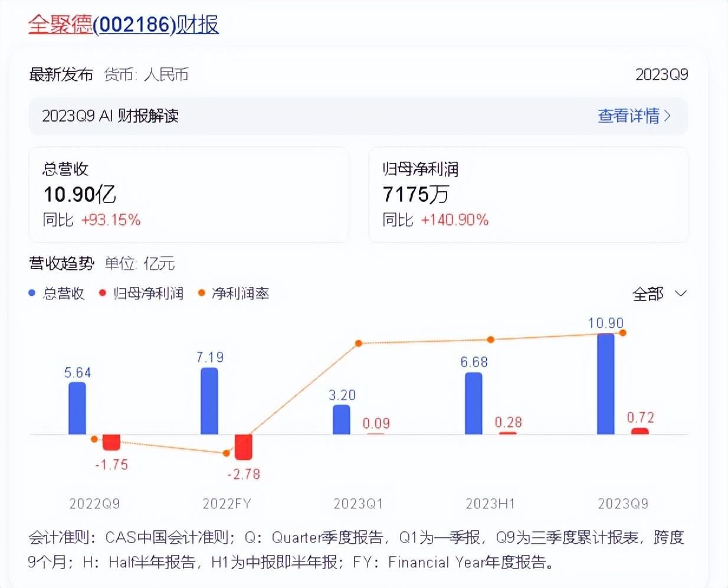Screen dimensions: 728x588
Task: Expand the 全部 period filter dropdown
Action: coord(660,293)
